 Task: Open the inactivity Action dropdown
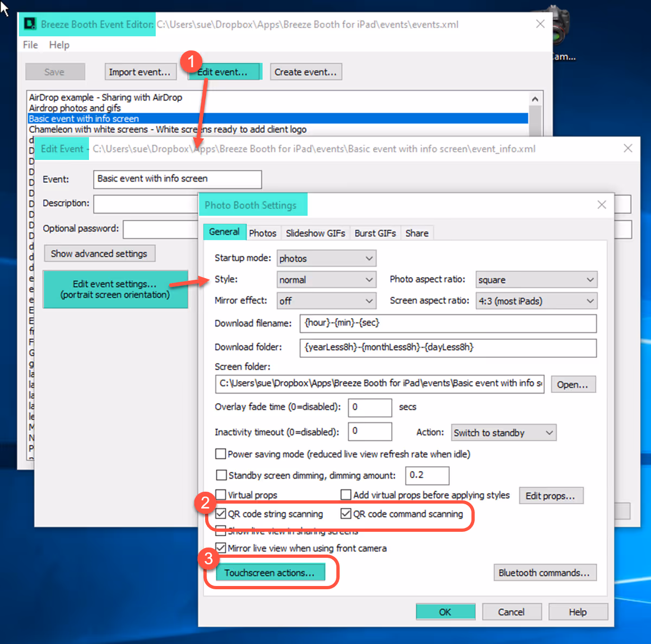point(503,433)
